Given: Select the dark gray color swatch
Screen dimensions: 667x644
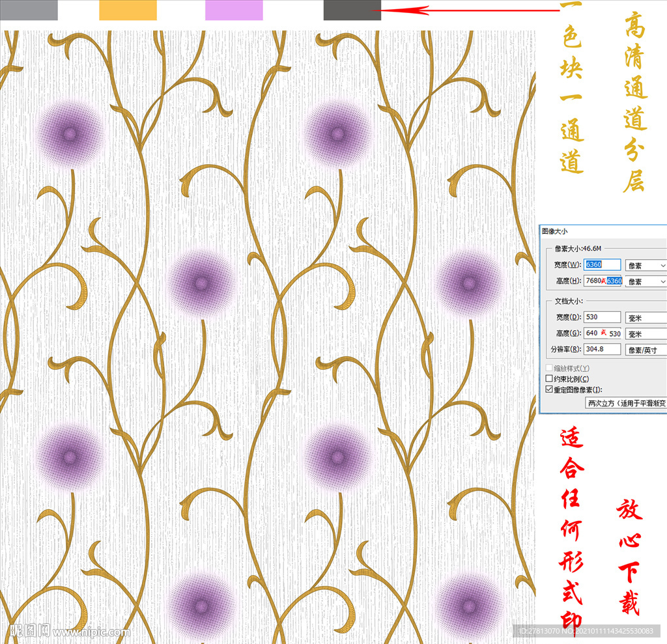Looking at the screenshot, I should [x=352, y=10].
